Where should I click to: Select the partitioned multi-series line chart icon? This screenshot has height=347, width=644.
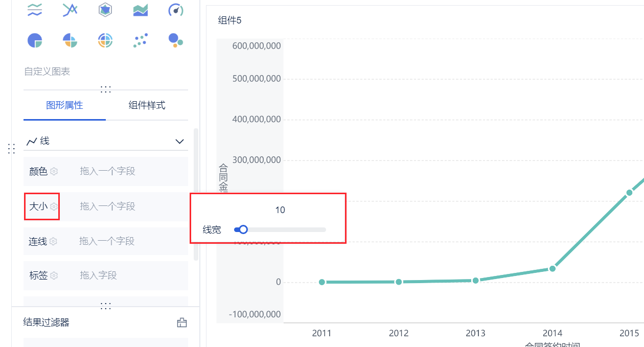[35, 9]
